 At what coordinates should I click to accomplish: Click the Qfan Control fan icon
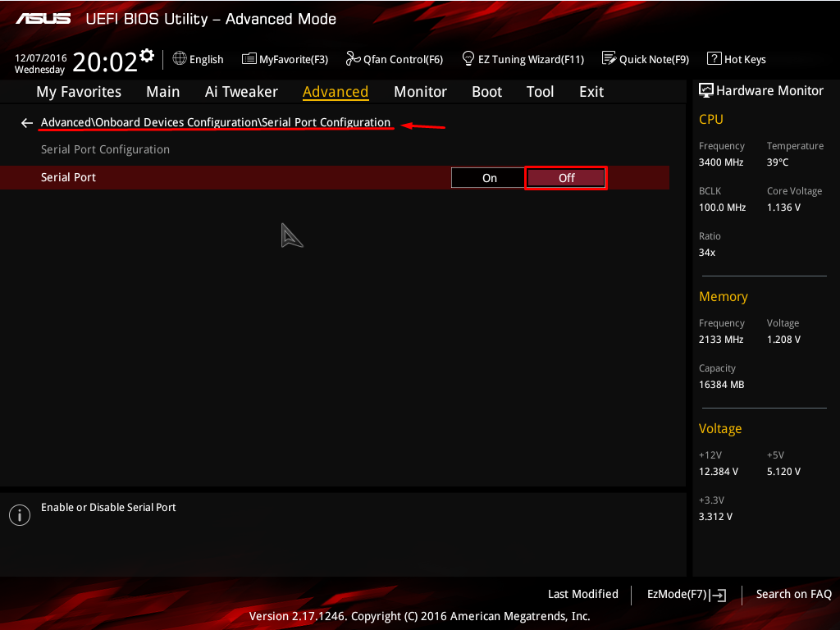coord(353,58)
